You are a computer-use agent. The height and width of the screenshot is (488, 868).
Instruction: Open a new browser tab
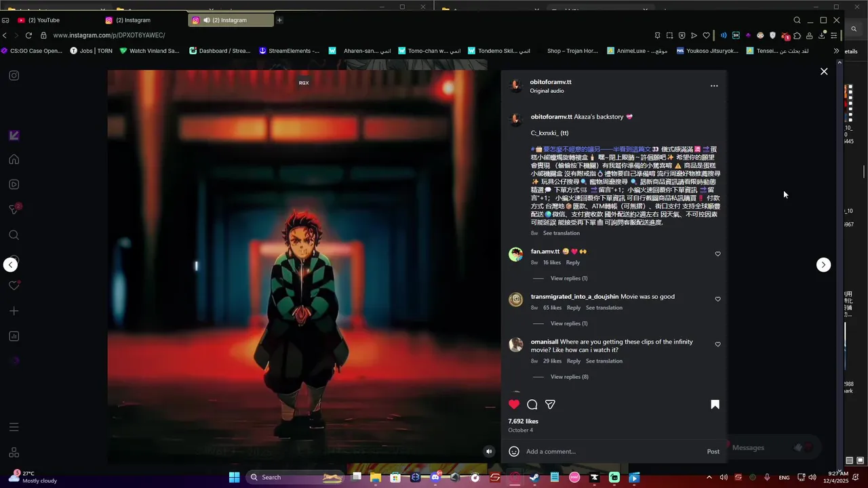[x=279, y=20]
